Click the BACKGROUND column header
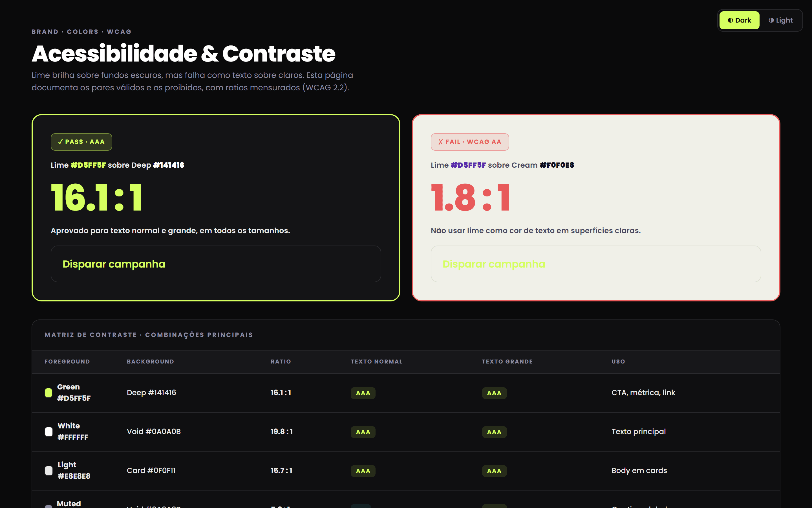 click(150, 362)
